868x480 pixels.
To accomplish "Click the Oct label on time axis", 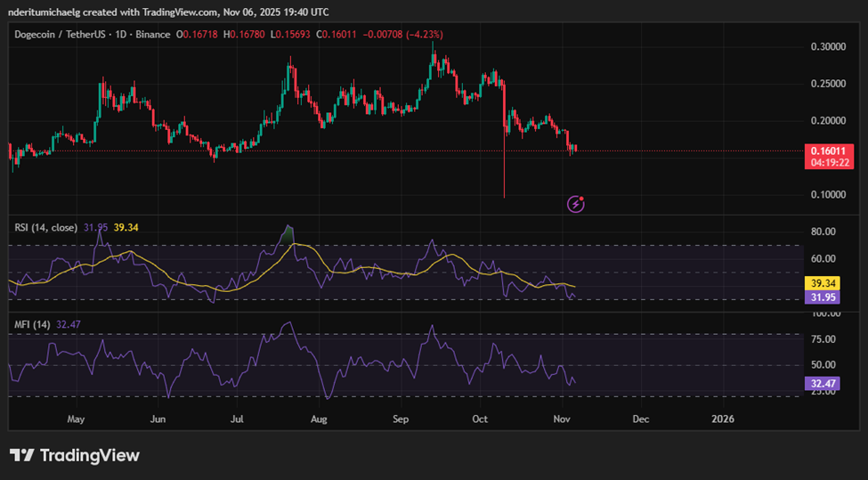I will pos(481,418).
